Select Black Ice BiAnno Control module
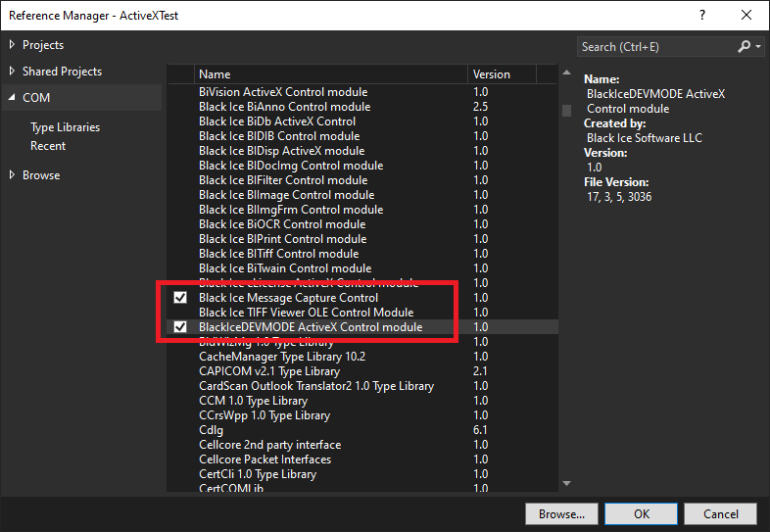 (361, 107)
